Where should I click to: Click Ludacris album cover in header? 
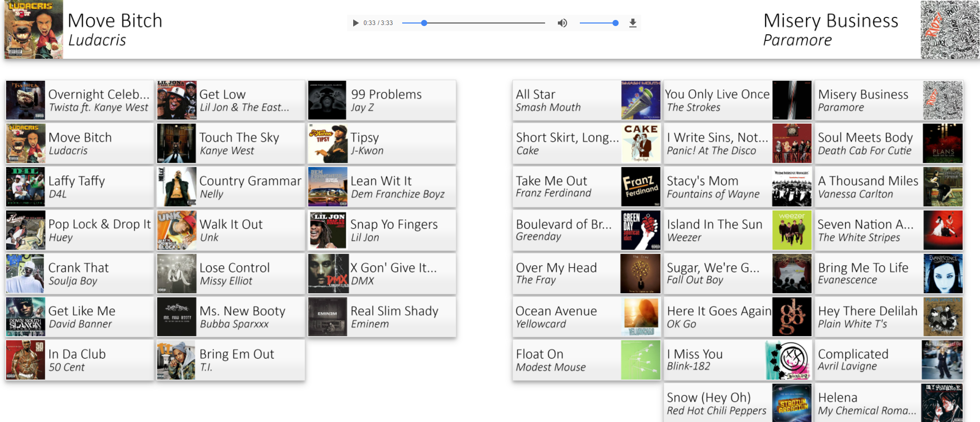coord(34,29)
